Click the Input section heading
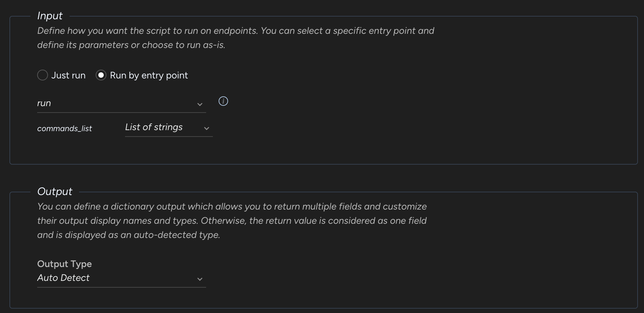Screen dimensions: 644x313 [x=50, y=16]
